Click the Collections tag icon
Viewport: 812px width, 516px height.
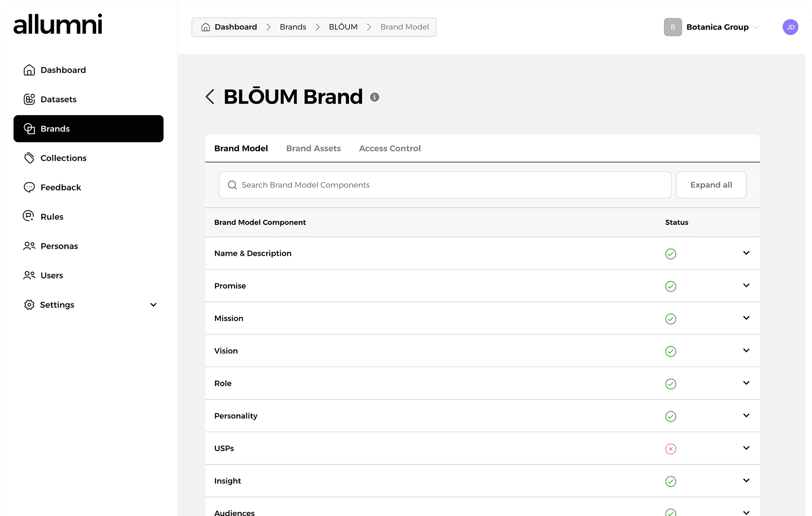tap(29, 158)
